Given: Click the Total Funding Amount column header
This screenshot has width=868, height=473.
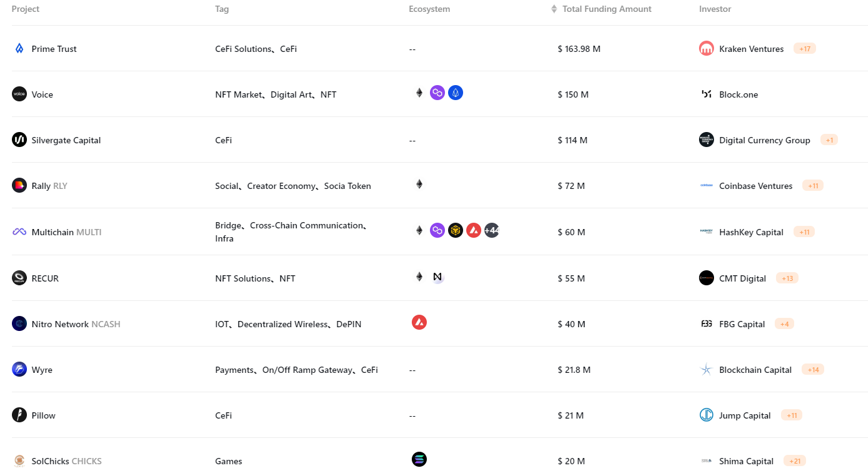Looking at the screenshot, I should 607,9.
